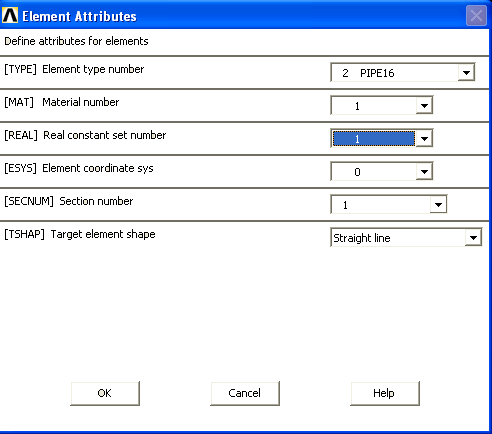Click '[TSHAP] Target element shape' label
492x434 pixels.
[80, 234]
